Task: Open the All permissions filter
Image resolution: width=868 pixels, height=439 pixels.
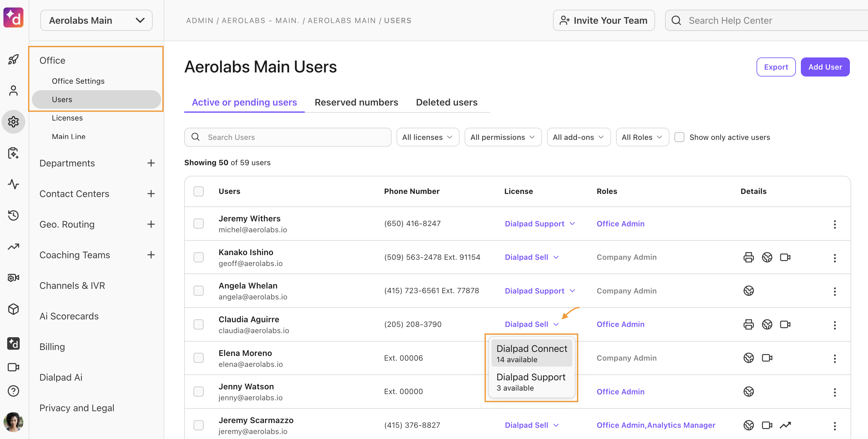Action: pos(503,137)
